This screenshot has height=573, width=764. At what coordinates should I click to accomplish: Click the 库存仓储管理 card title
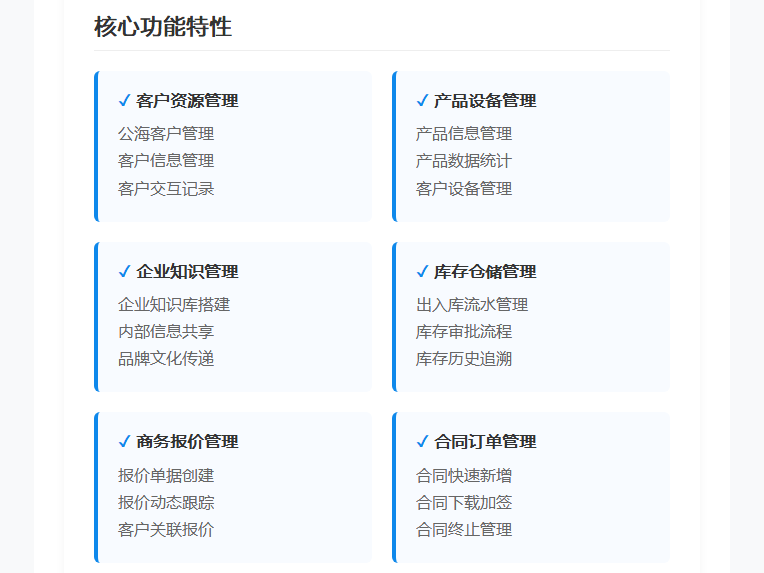485,271
